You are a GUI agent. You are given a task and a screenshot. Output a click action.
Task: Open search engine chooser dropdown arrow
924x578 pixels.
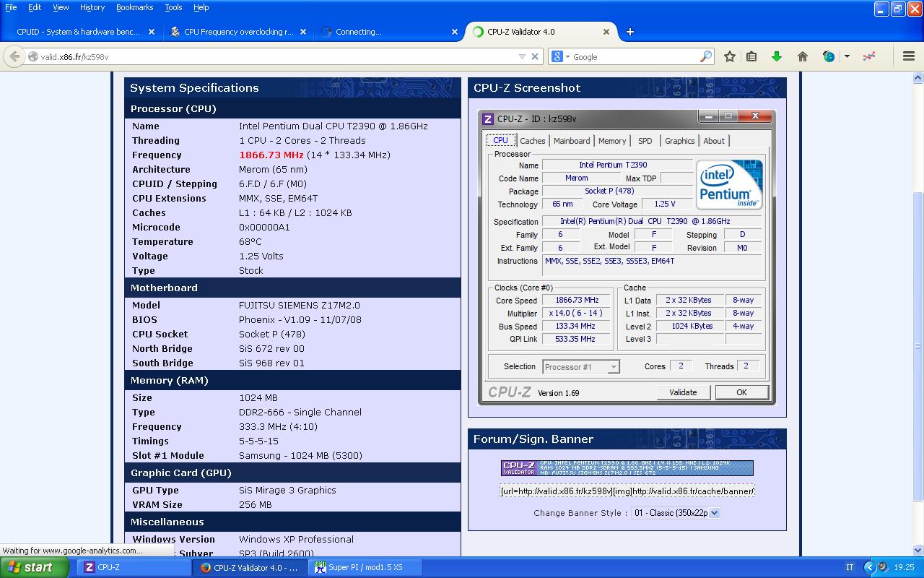567,56
